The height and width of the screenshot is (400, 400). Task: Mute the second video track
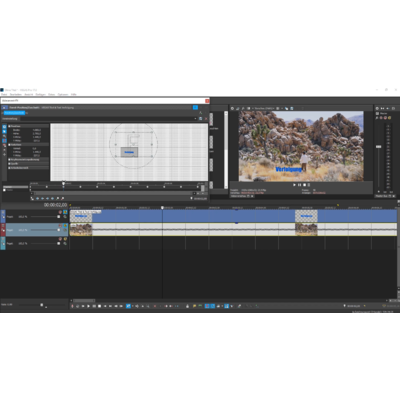pos(60,226)
